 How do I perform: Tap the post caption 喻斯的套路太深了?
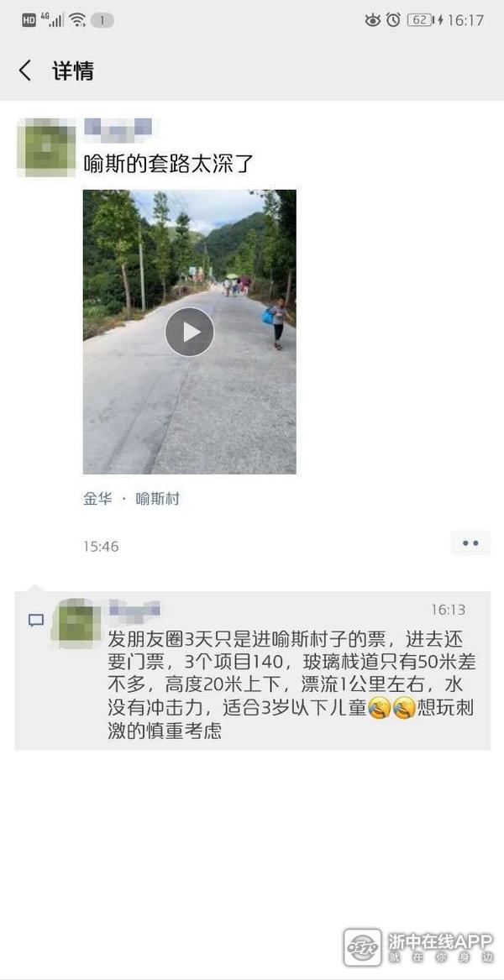pyautogui.click(x=169, y=163)
